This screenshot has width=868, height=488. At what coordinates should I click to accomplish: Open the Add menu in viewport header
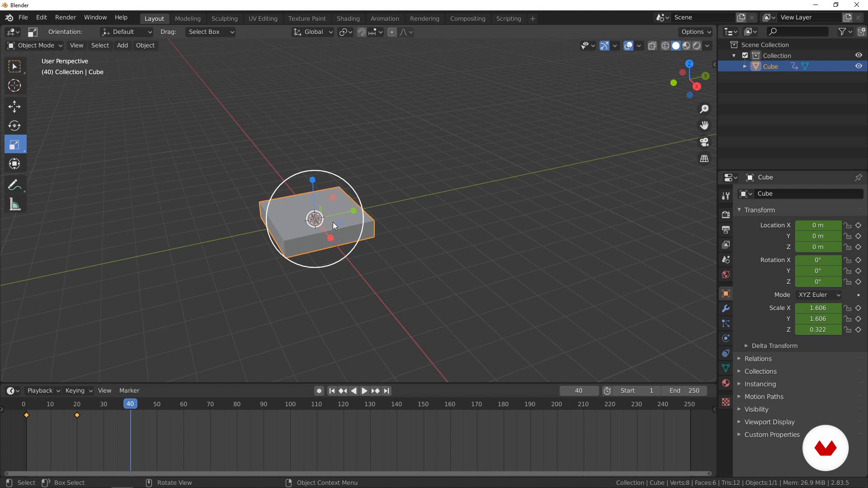(123, 45)
